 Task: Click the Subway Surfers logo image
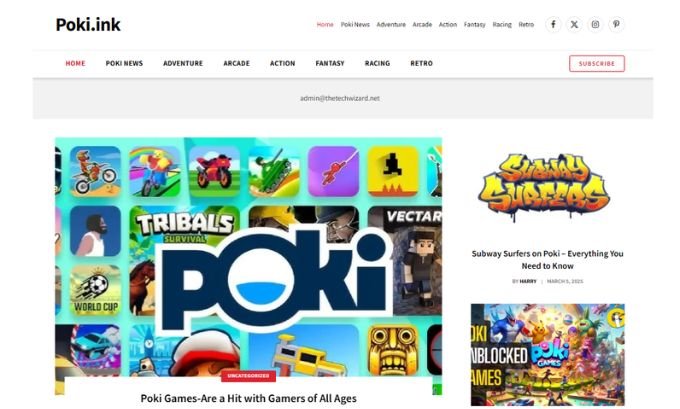pos(545,187)
